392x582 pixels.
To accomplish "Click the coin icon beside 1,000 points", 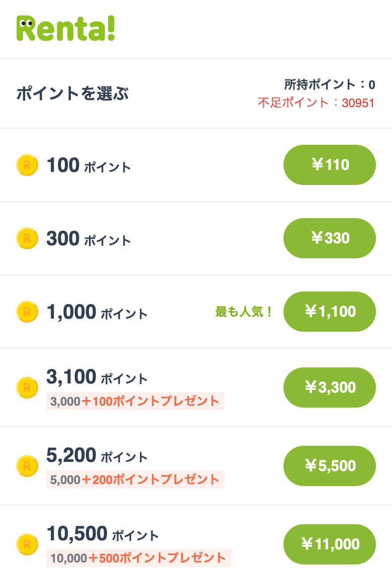I will pos(27,312).
